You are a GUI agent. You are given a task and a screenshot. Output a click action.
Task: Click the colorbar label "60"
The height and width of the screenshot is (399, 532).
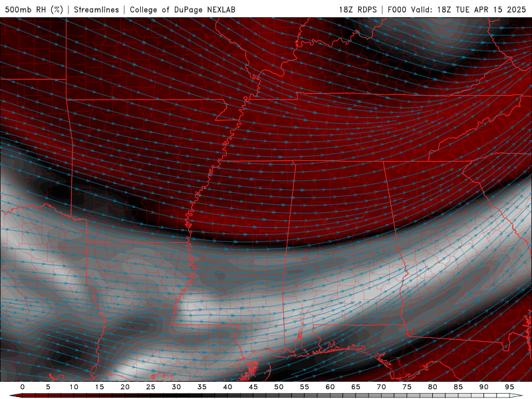pos(330,387)
